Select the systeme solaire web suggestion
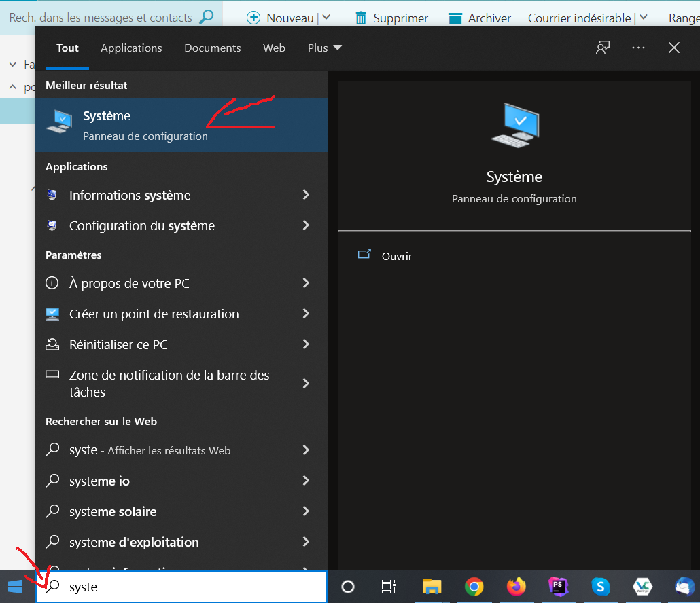 coord(113,511)
